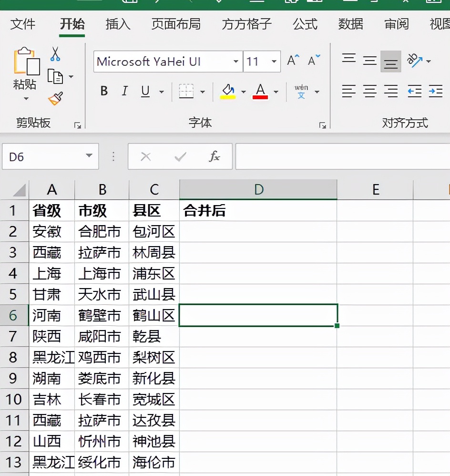Viewport: 450px width, 476px height.
Task: Click the Copy icon
Action: pos(55,76)
